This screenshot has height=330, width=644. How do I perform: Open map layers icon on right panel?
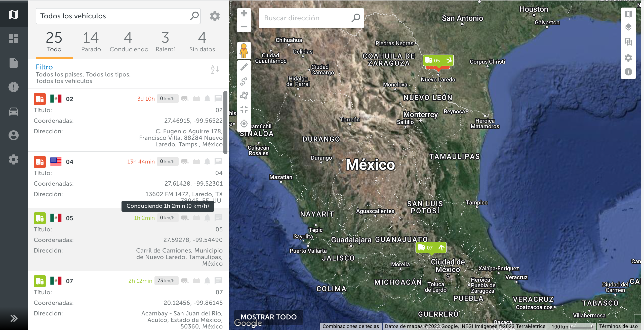point(628,27)
